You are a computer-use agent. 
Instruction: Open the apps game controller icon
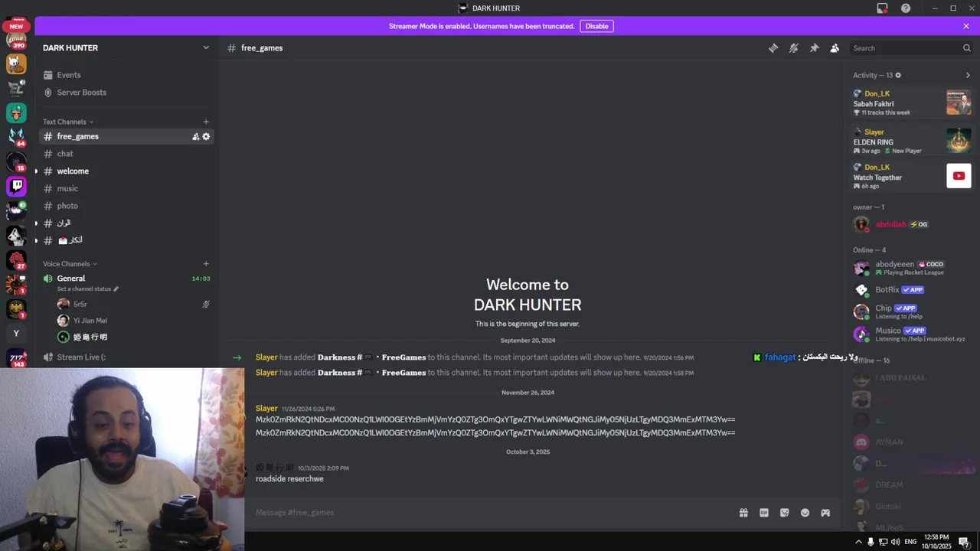pos(825,513)
